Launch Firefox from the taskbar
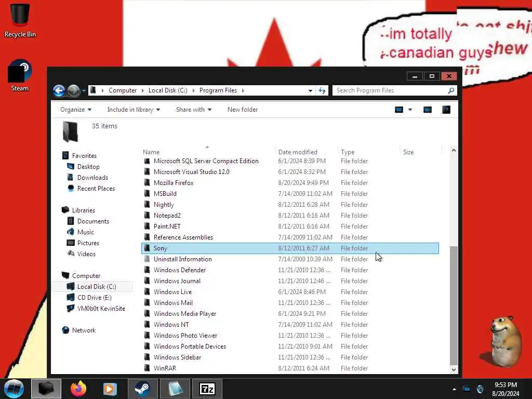Viewport: 532px width, 399px height. click(78, 389)
